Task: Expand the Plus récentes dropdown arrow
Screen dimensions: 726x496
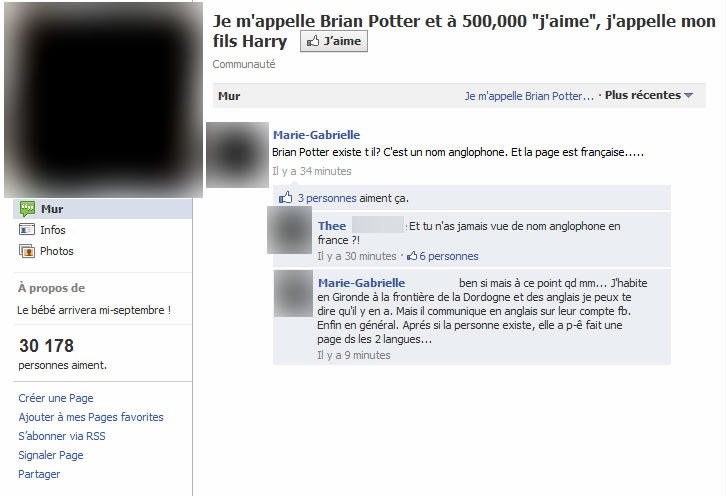Action: pos(688,95)
